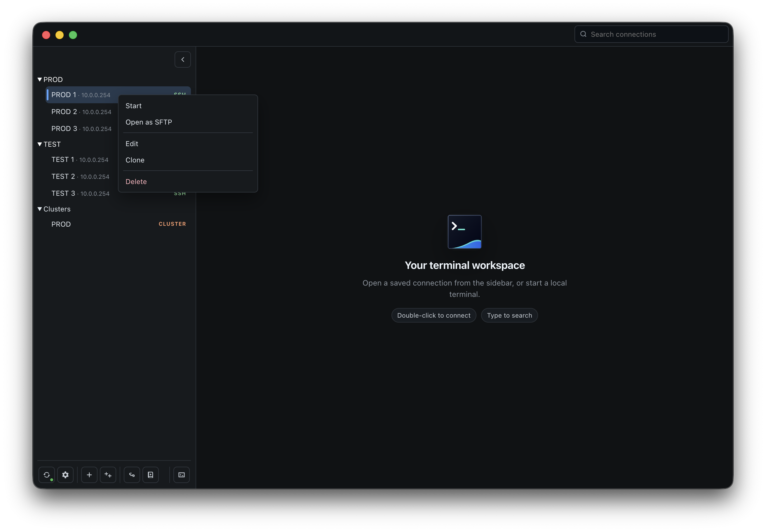Click the Clusters group header label
Image resolution: width=766 pixels, height=532 pixels.
point(57,209)
